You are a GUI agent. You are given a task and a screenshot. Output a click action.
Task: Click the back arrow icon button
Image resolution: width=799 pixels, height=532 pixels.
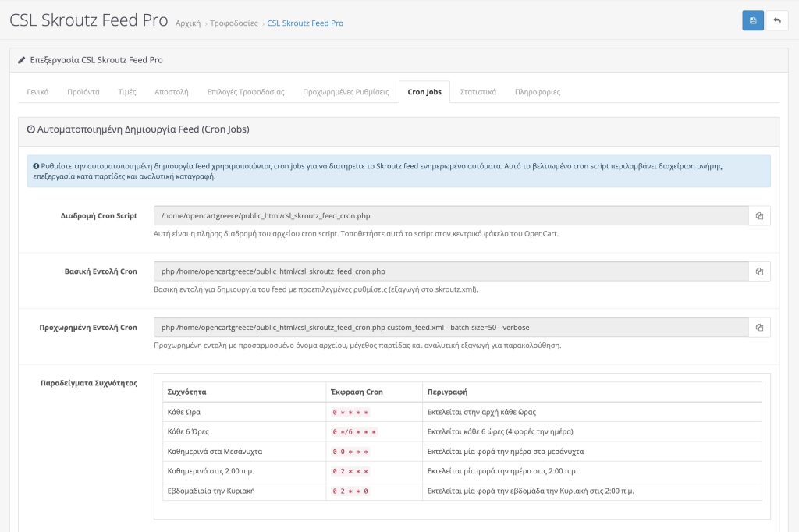point(777,20)
